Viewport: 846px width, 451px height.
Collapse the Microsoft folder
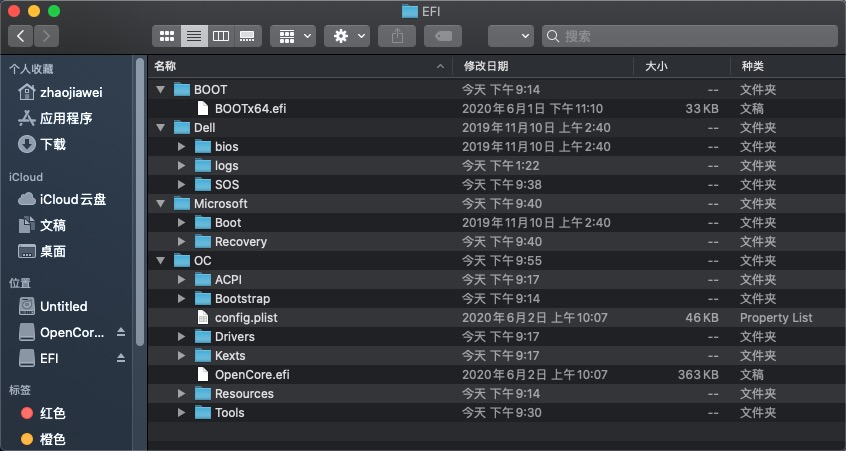[x=160, y=203]
